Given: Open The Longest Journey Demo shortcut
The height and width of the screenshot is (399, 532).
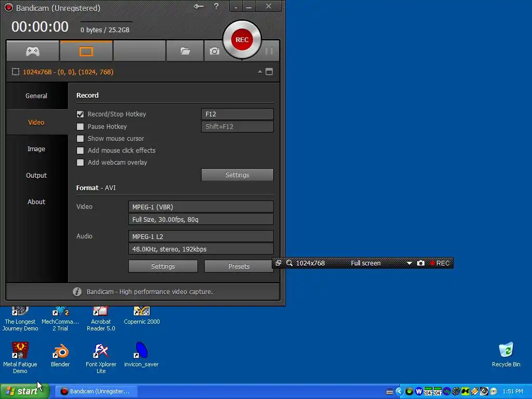Looking at the screenshot, I should pos(20,319).
